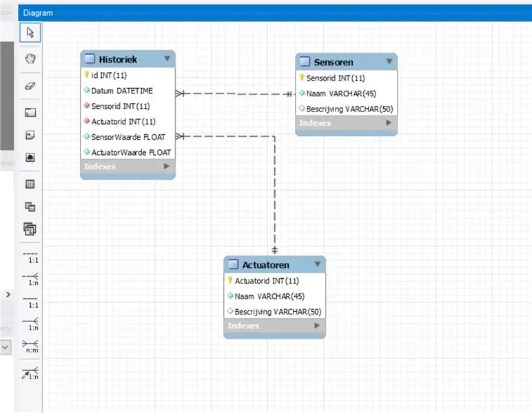Expand Indexes in the Historiek table
Viewport: 532px width, 413px height.
tap(166, 167)
